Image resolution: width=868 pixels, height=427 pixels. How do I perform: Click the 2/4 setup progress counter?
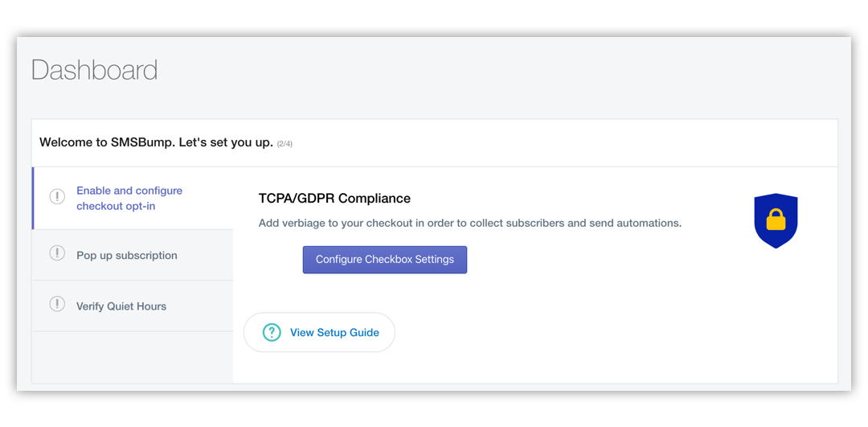tap(285, 144)
